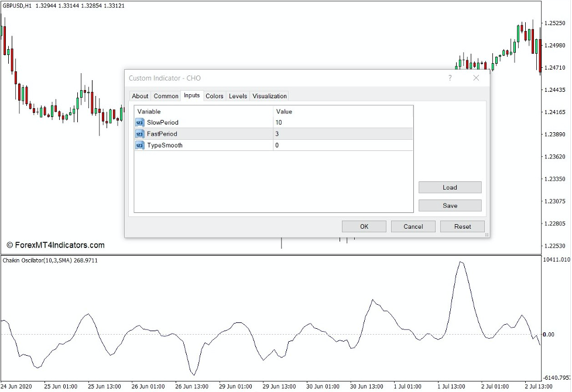The width and height of the screenshot is (572, 392).
Task: Open the Inputs tab
Action: (191, 96)
